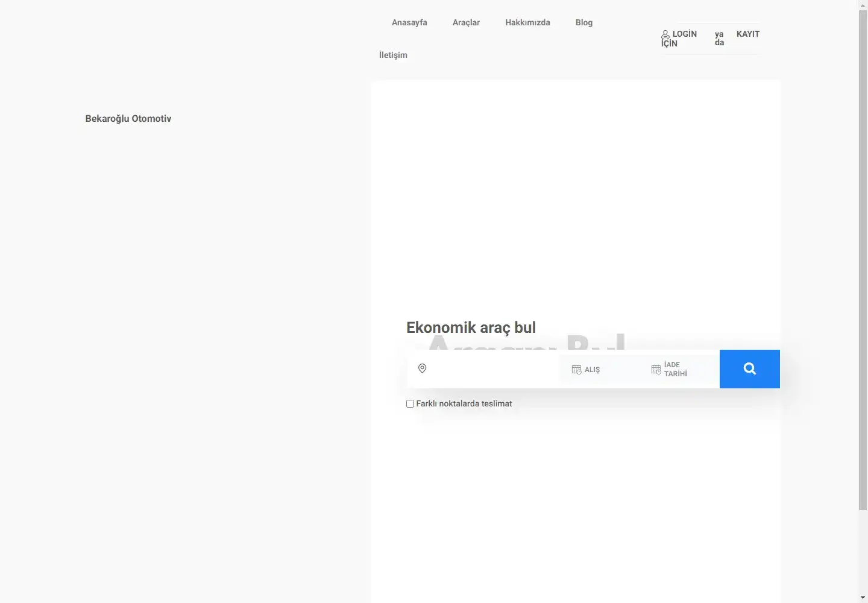Click the blue search magnifier button
Image resolution: width=868 pixels, height=603 pixels.
point(749,369)
